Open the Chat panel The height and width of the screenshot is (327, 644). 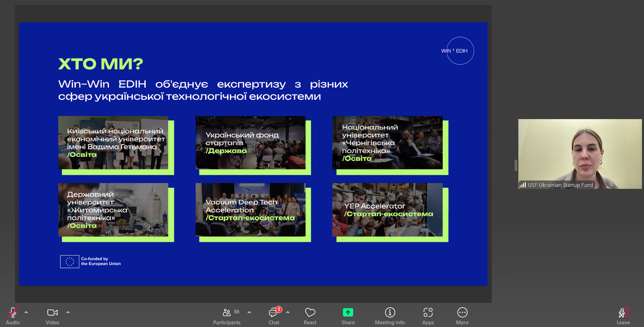click(x=274, y=316)
